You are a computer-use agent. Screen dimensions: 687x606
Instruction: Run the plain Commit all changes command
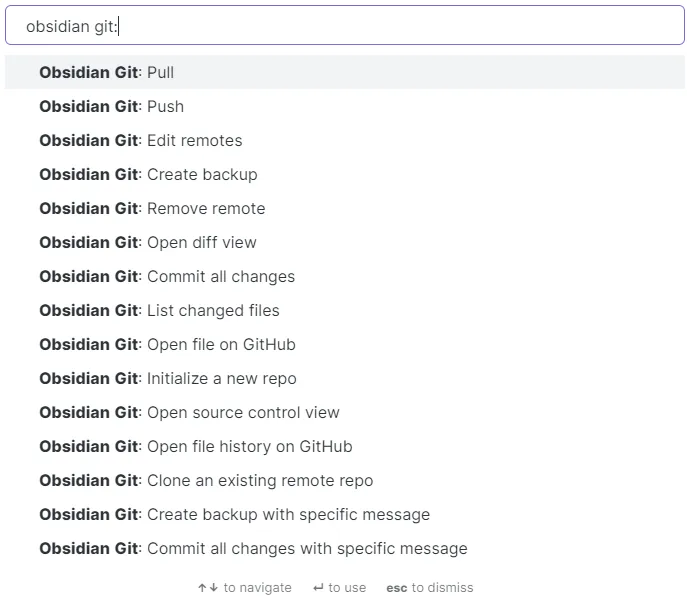167,276
